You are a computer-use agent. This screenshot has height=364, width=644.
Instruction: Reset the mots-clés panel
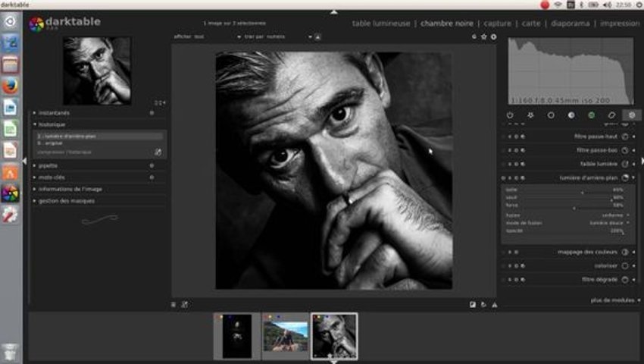(x=152, y=177)
